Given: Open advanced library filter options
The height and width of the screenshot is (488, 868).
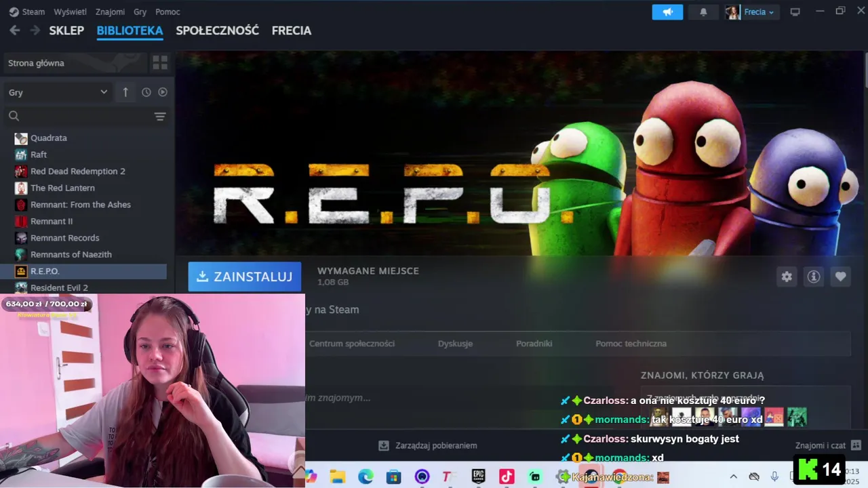Looking at the screenshot, I should point(160,117).
